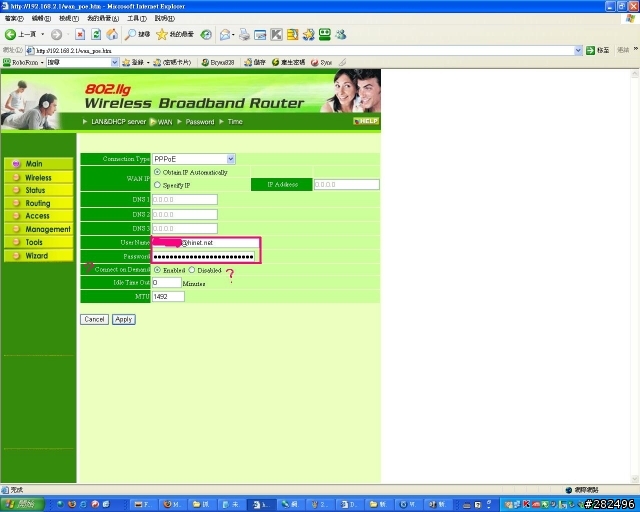Viewport: 640px width, 512px height.
Task: Open the Mail icon dropdown arrow
Action: 233,35
